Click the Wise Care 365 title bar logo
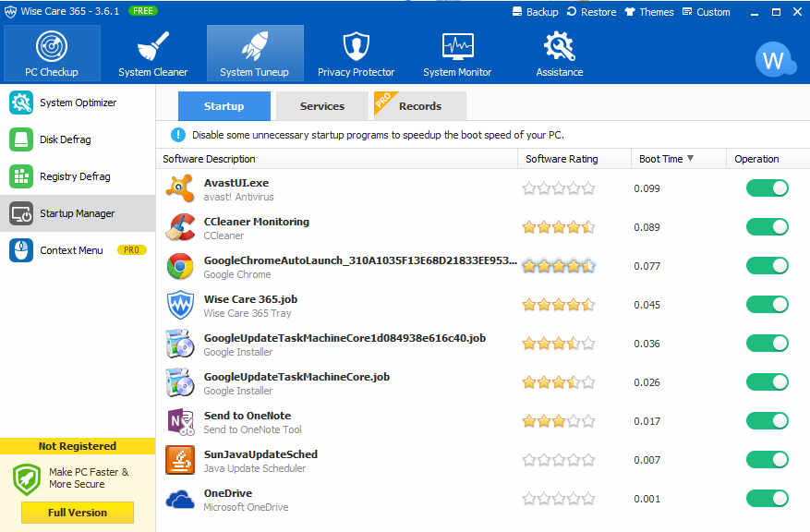810x532 pixels. [10, 11]
